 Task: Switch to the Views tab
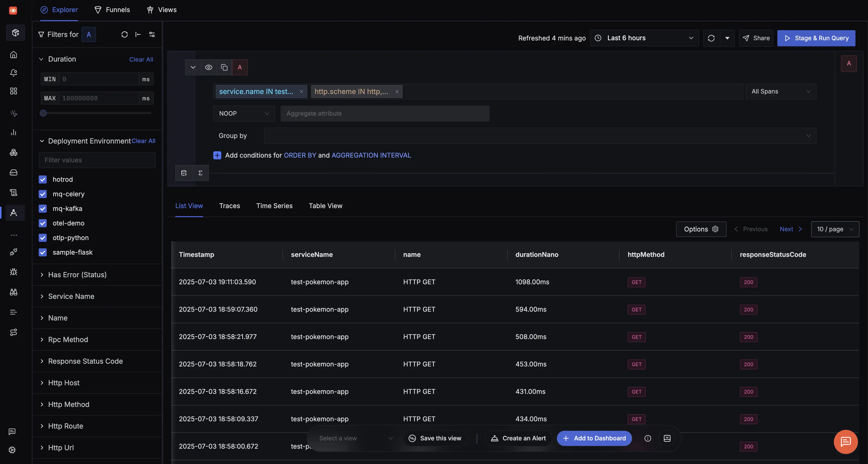[x=161, y=10]
